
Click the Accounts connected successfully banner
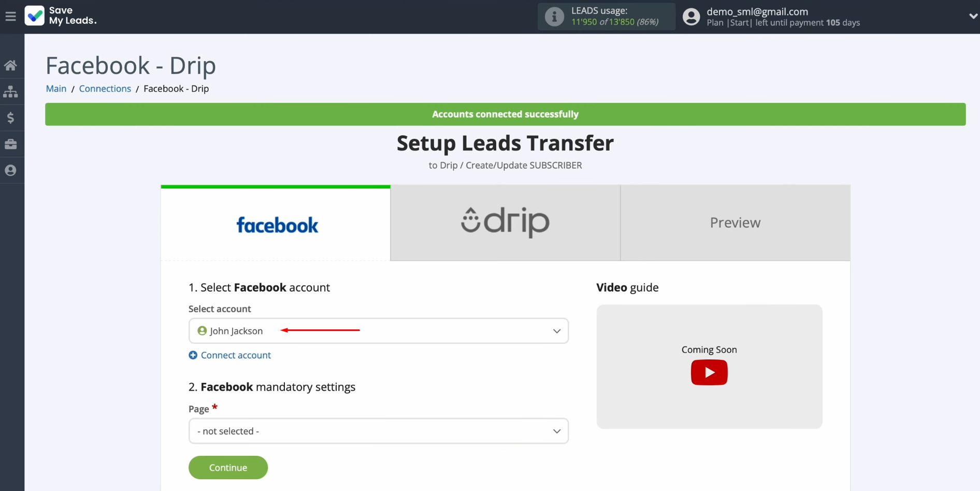[x=506, y=114]
